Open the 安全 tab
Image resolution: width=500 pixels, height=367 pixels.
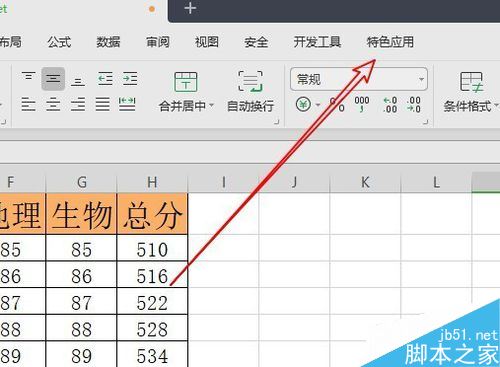(256, 42)
